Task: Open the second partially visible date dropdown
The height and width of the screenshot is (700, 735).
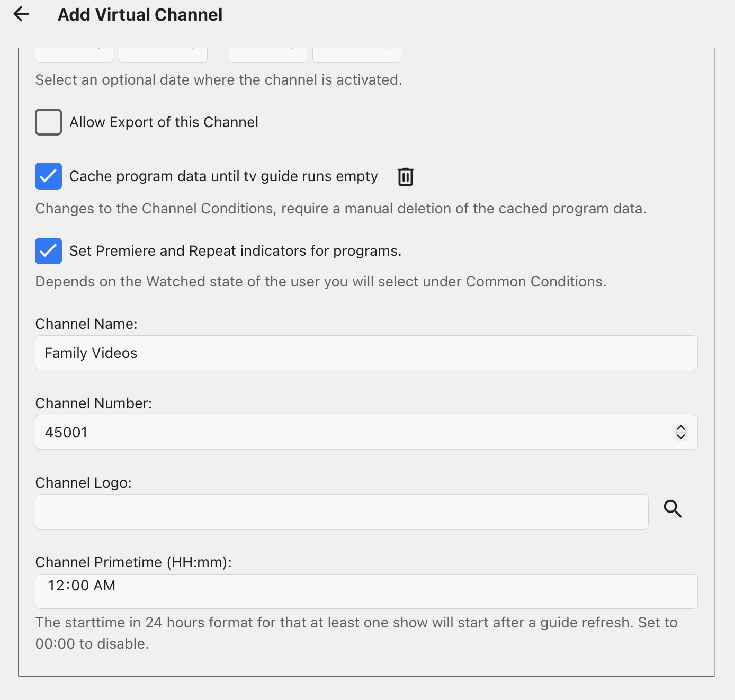Action: point(163,55)
